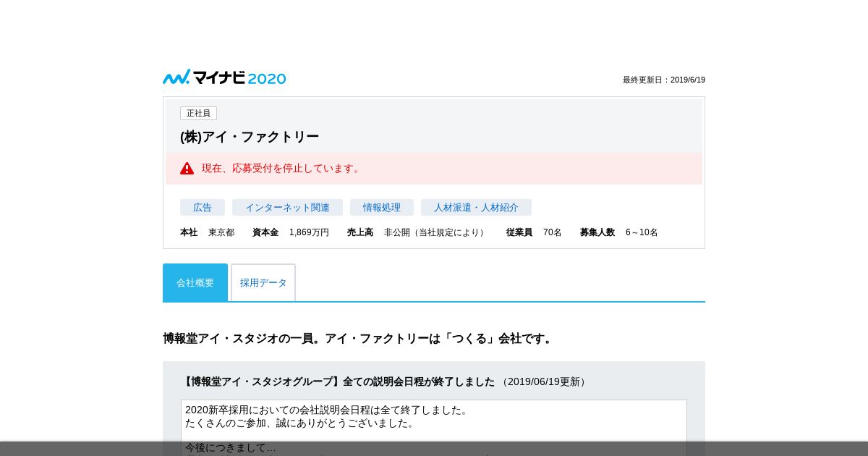Click the red warning triangle icon
868x456 pixels.
click(187, 168)
